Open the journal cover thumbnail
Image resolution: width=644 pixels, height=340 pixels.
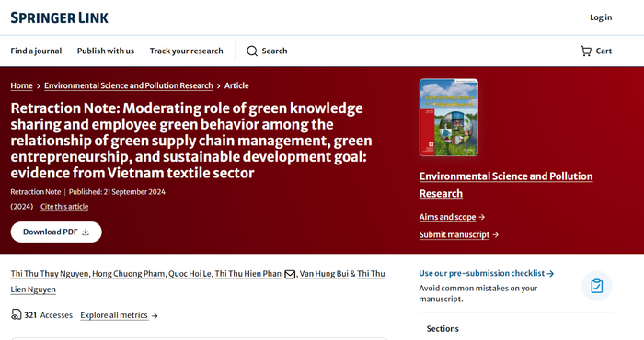tap(449, 118)
